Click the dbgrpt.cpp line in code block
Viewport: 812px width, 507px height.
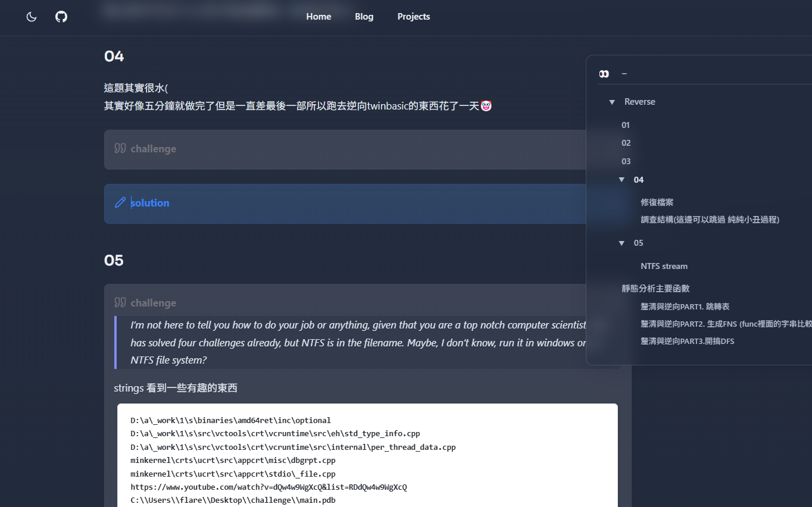tap(233, 460)
